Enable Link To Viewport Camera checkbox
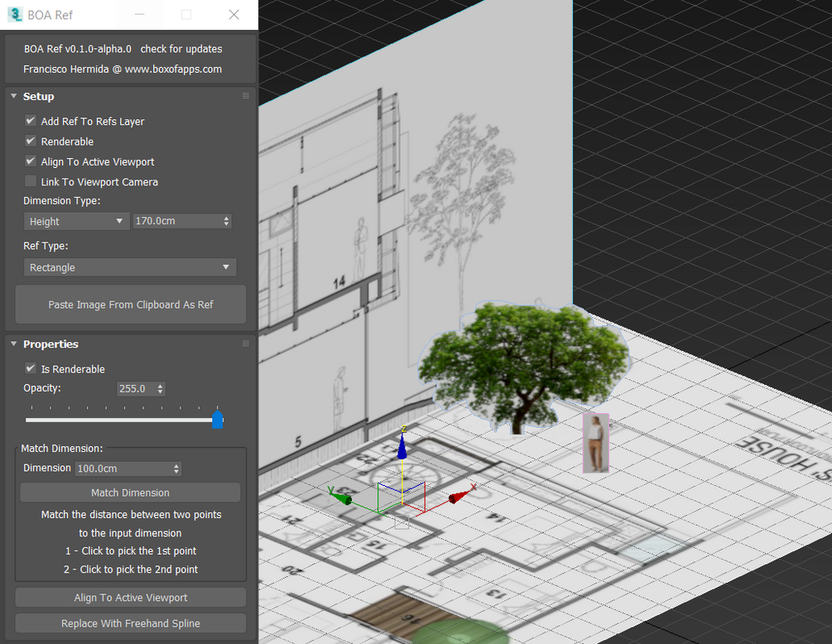Image resolution: width=832 pixels, height=644 pixels. click(x=31, y=181)
